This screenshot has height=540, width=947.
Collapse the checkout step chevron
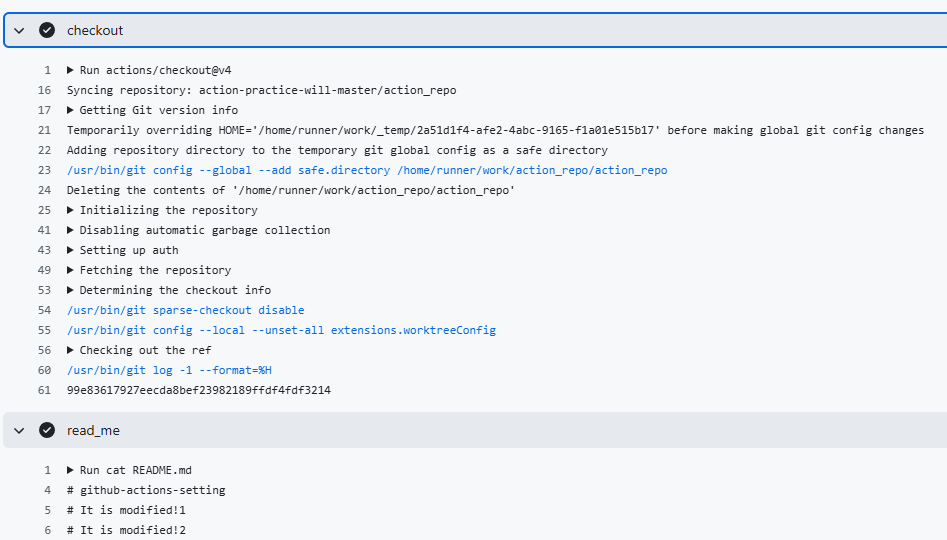pos(19,30)
